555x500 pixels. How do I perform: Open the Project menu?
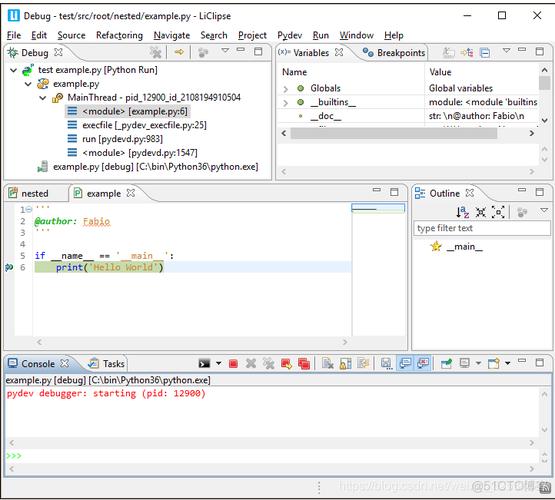click(252, 35)
